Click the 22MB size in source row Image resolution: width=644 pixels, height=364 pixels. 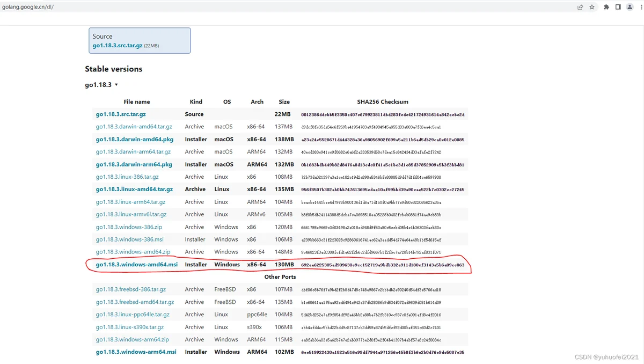(x=282, y=114)
